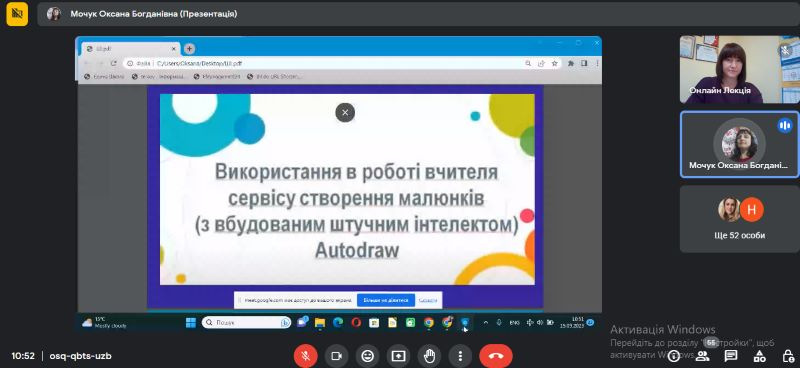
Task: Toggle the browser side panel icon
Action: coord(584,63)
